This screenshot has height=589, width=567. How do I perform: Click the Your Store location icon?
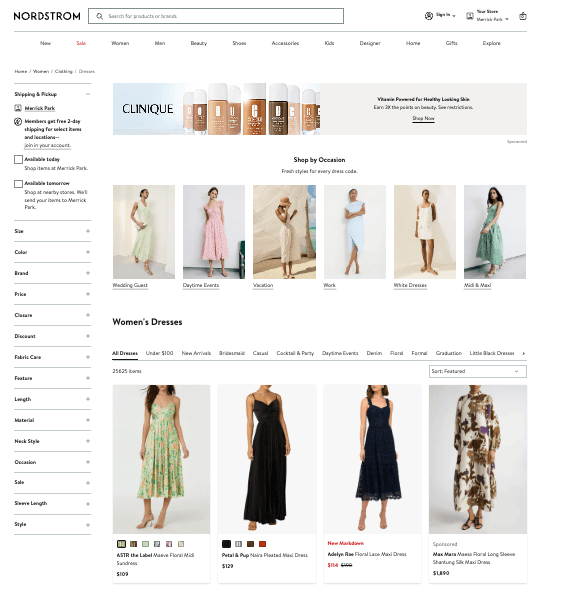coord(470,16)
